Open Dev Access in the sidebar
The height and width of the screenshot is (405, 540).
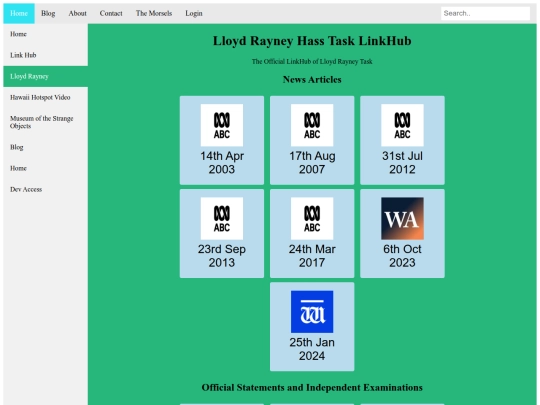click(45, 189)
